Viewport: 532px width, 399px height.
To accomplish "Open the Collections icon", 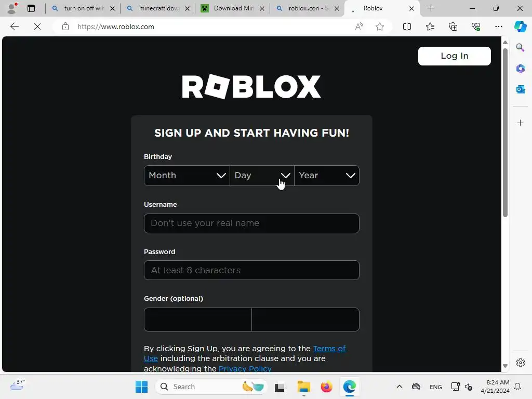I will pos(453,26).
